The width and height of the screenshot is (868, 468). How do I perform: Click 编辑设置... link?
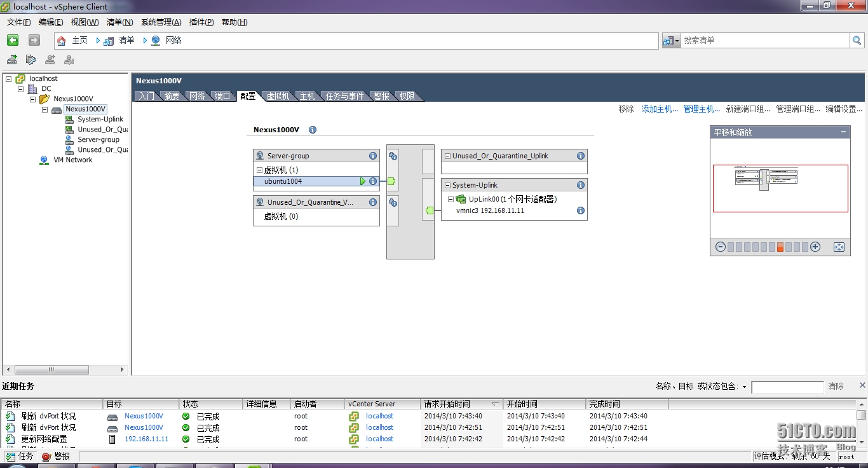tap(844, 109)
